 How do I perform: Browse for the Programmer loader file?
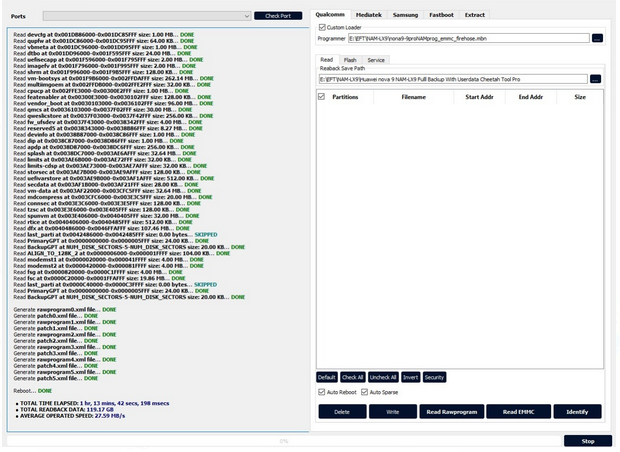click(597, 38)
